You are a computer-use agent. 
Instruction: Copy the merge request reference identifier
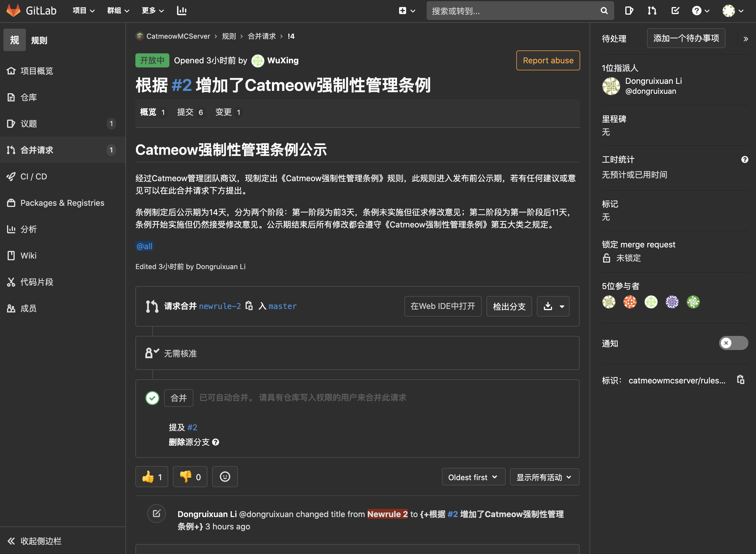(x=740, y=380)
